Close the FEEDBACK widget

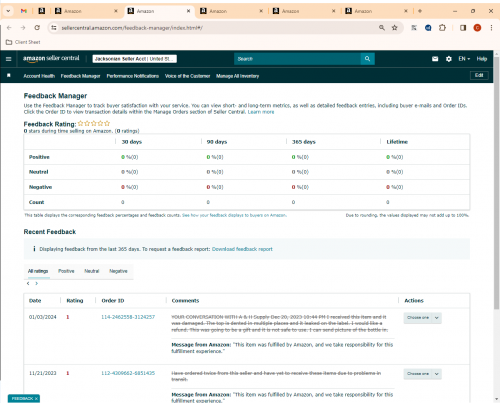[x=36, y=398]
